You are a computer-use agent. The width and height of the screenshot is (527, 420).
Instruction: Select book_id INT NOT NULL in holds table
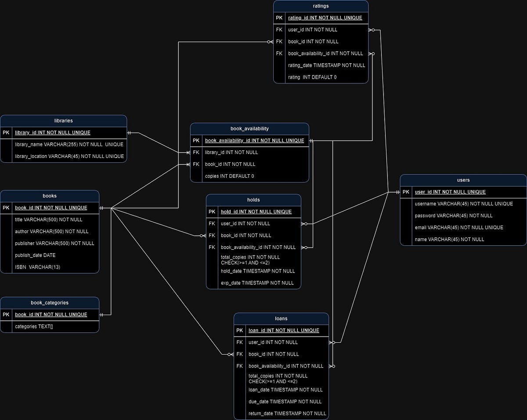click(x=253, y=235)
